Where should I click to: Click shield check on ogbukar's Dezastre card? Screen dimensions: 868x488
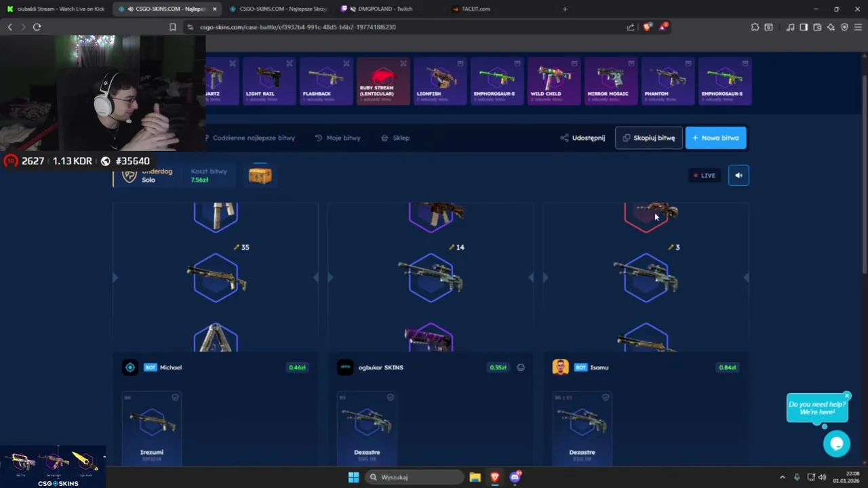[390, 397]
